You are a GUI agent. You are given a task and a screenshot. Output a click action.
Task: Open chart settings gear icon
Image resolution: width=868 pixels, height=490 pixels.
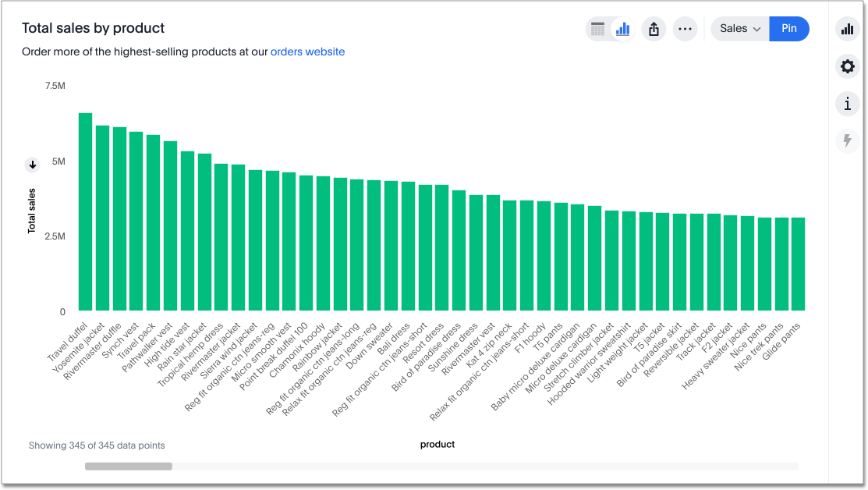click(x=847, y=66)
